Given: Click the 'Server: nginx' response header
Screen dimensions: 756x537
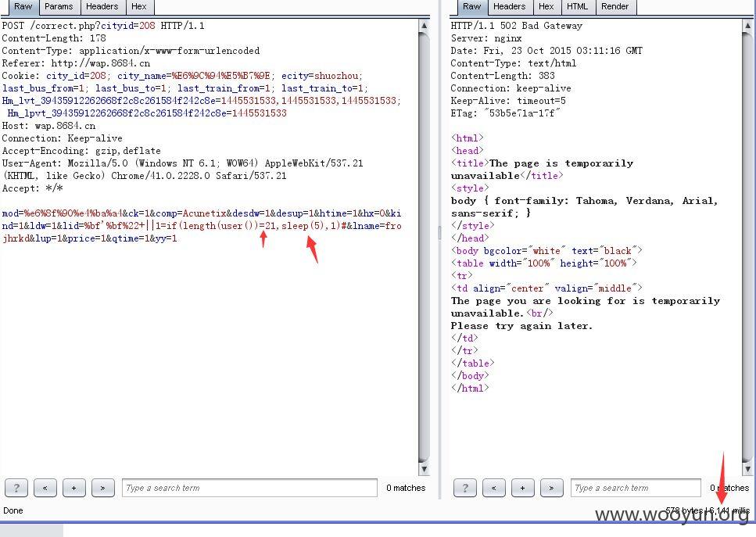Looking at the screenshot, I should [x=486, y=38].
